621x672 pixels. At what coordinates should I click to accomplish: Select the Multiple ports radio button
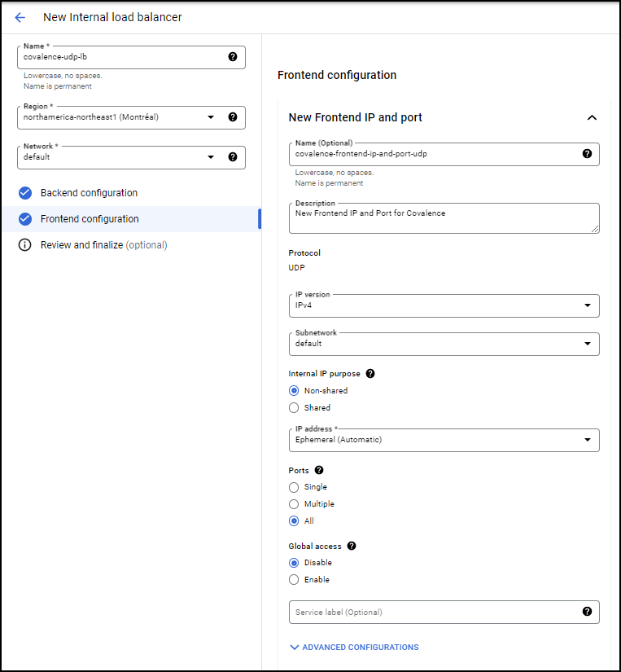tap(294, 504)
